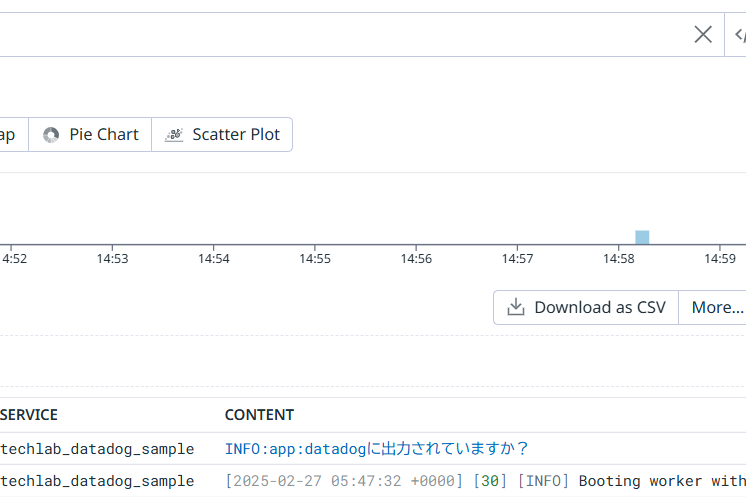Open the More... options menu
The width and height of the screenshot is (746, 497).
click(x=712, y=307)
